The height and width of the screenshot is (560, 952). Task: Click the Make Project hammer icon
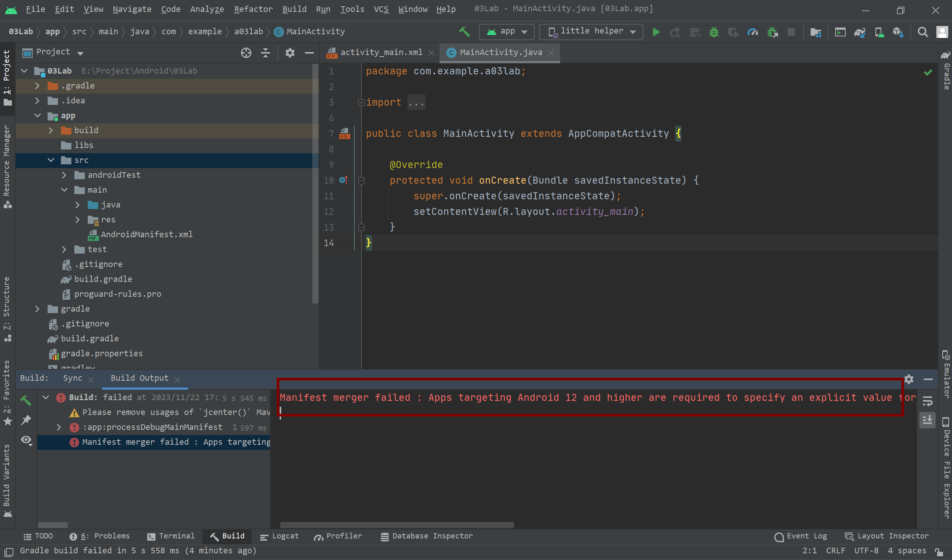pyautogui.click(x=464, y=32)
